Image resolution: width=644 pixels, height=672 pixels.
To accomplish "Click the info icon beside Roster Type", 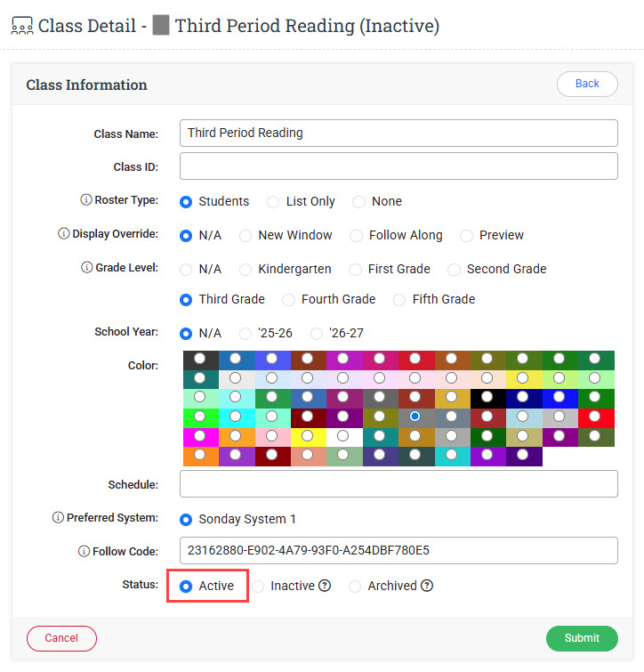I will (x=86, y=200).
